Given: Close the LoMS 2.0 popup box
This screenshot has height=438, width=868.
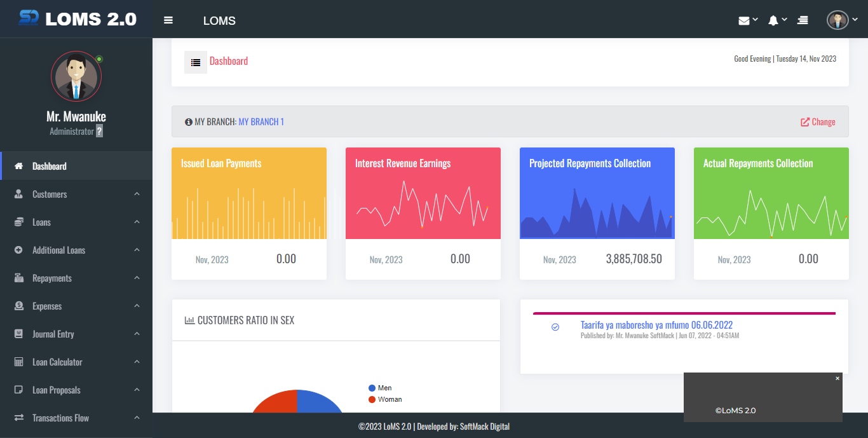Looking at the screenshot, I should pos(837,378).
